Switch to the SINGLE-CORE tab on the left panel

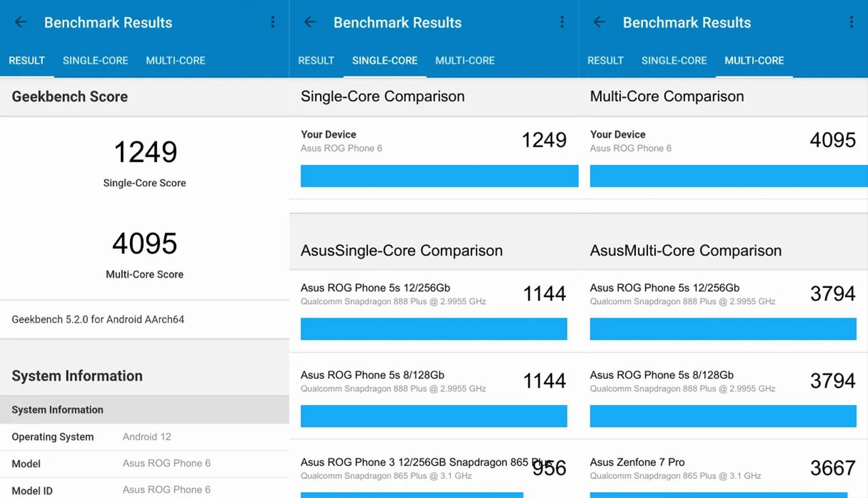pos(95,60)
